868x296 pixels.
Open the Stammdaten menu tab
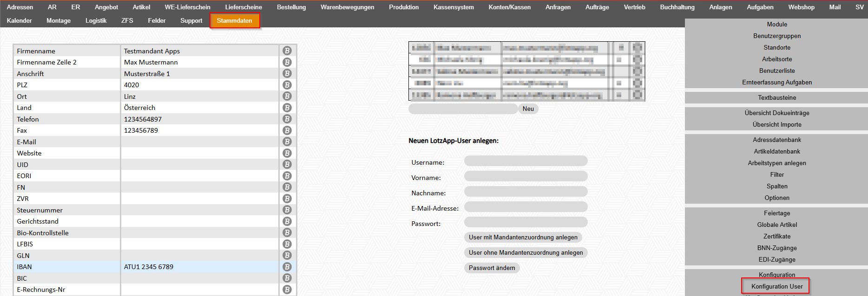click(x=235, y=20)
